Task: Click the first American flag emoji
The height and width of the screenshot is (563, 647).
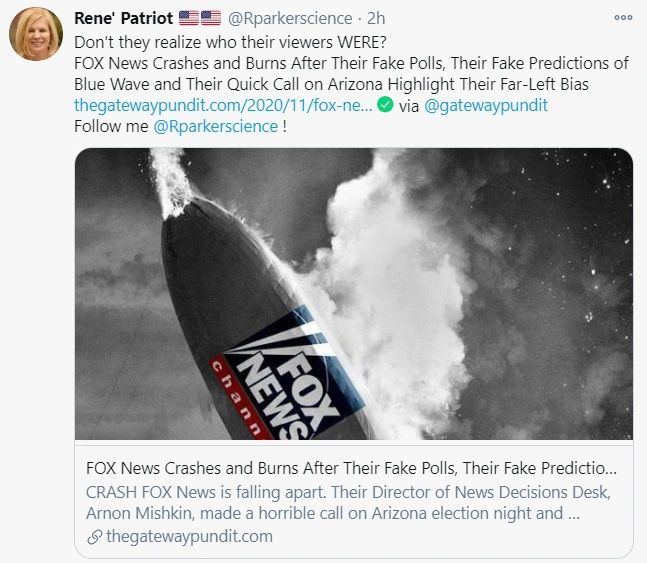Action: 188,18
